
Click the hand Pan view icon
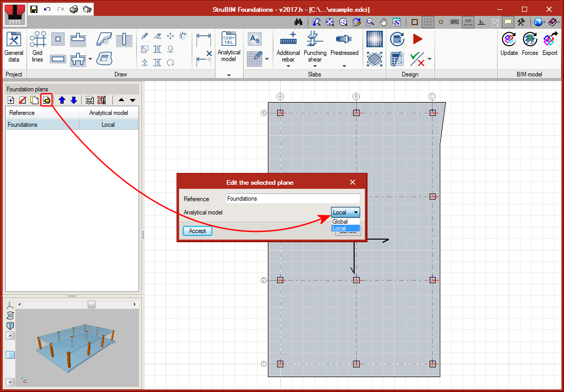pyautogui.click(x=383, y=22)
